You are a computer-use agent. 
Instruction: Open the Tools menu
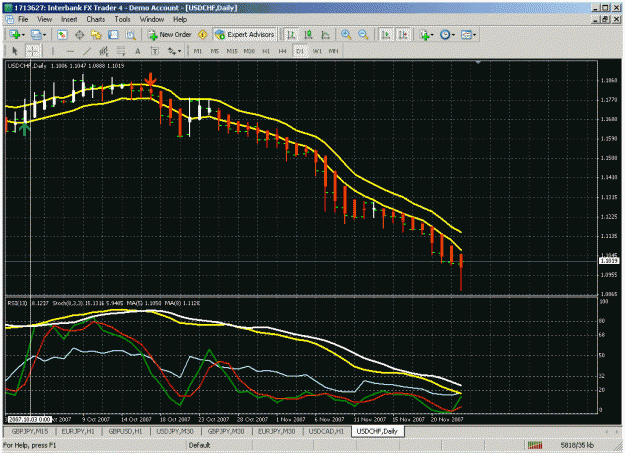coord(122,19)
